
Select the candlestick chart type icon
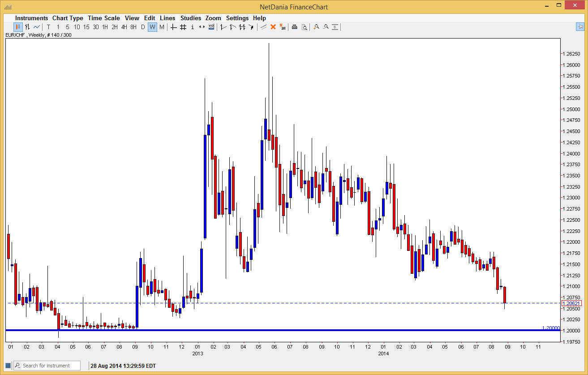tap(17, 27)
